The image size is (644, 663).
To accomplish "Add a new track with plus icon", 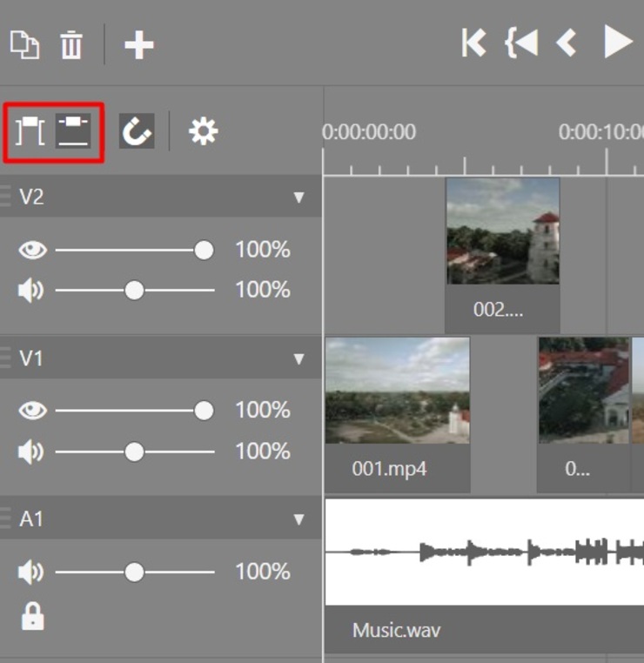I will click(x=139, y=44).
